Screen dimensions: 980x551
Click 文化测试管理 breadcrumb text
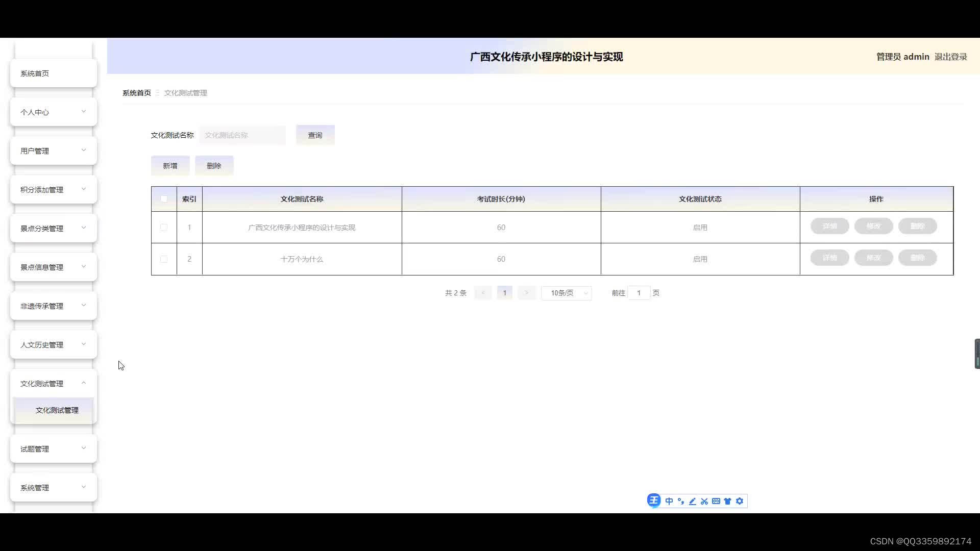pos(186,93)
